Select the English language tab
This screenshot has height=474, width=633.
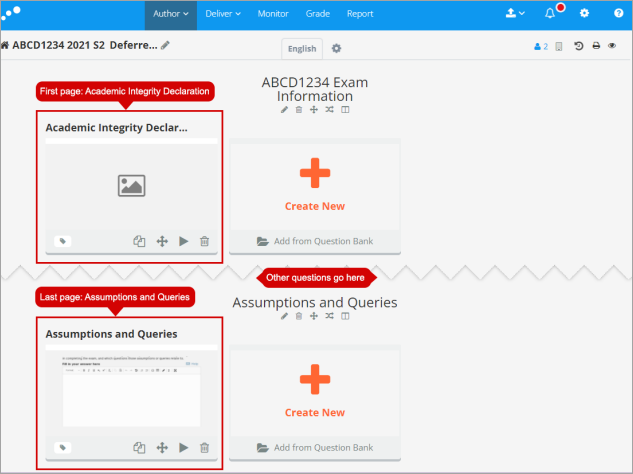pos(302,48)
